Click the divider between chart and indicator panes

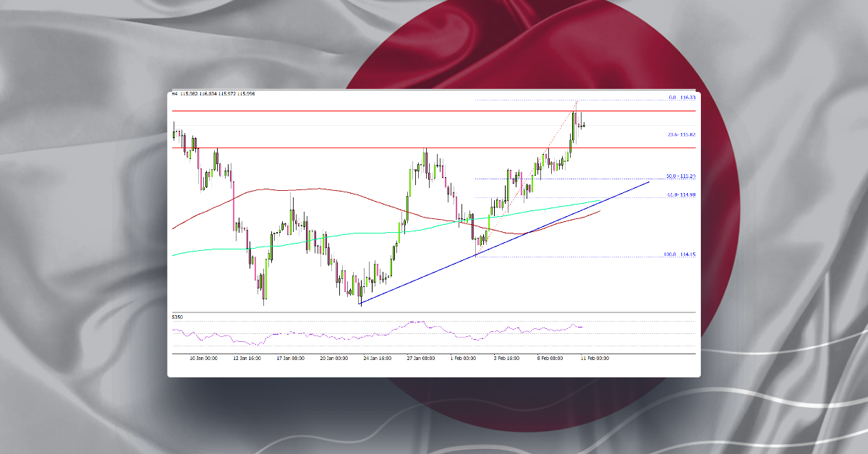point(434,312)
